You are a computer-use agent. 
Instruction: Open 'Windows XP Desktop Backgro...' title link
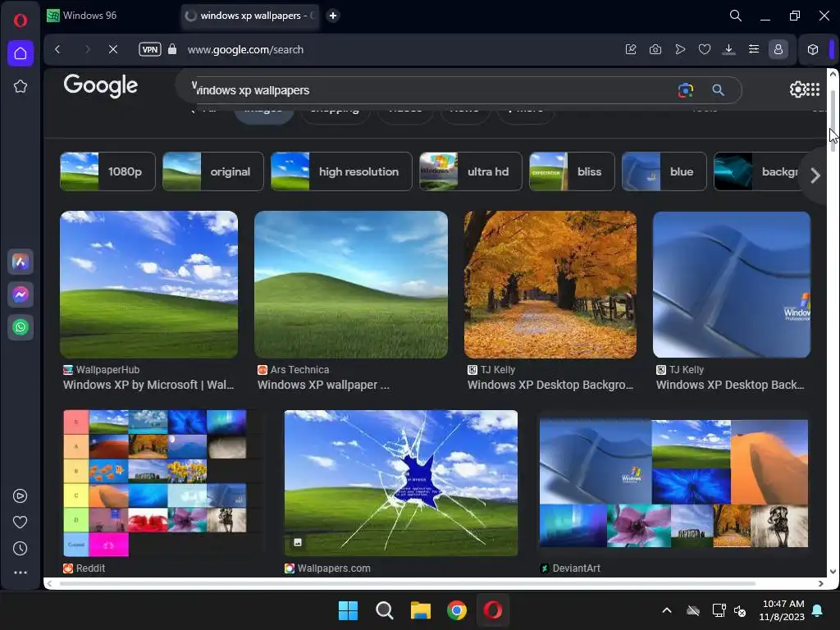[550, 385]
